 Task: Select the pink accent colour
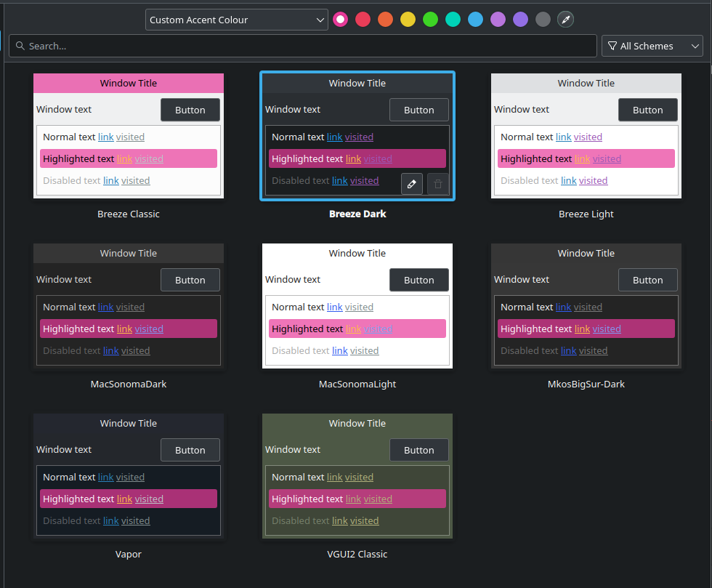(341, 20)
